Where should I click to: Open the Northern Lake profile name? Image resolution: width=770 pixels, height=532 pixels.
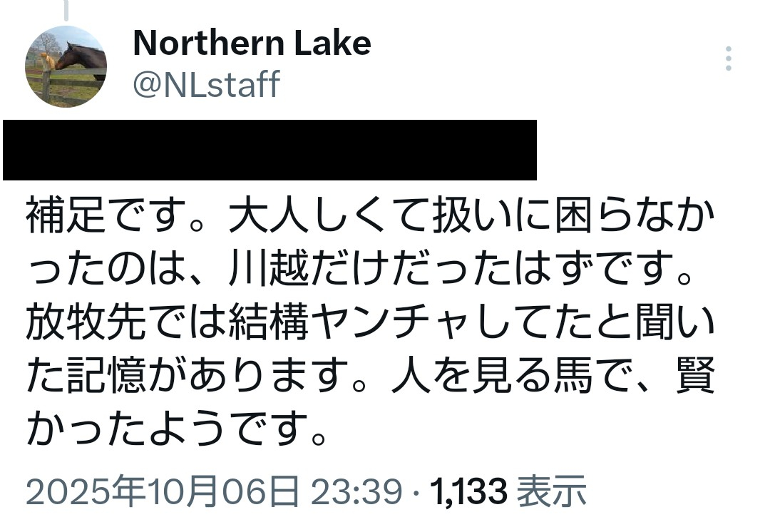pos(252,44)
